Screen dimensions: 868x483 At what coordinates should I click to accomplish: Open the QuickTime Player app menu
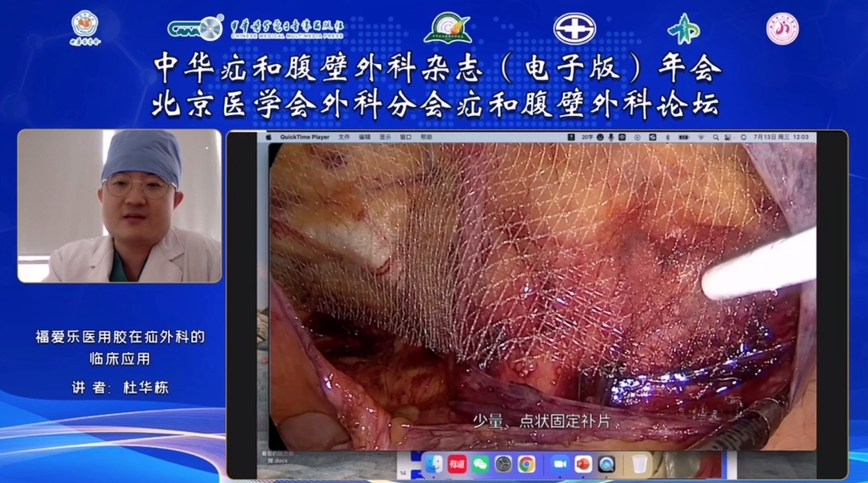coord(305,137)
